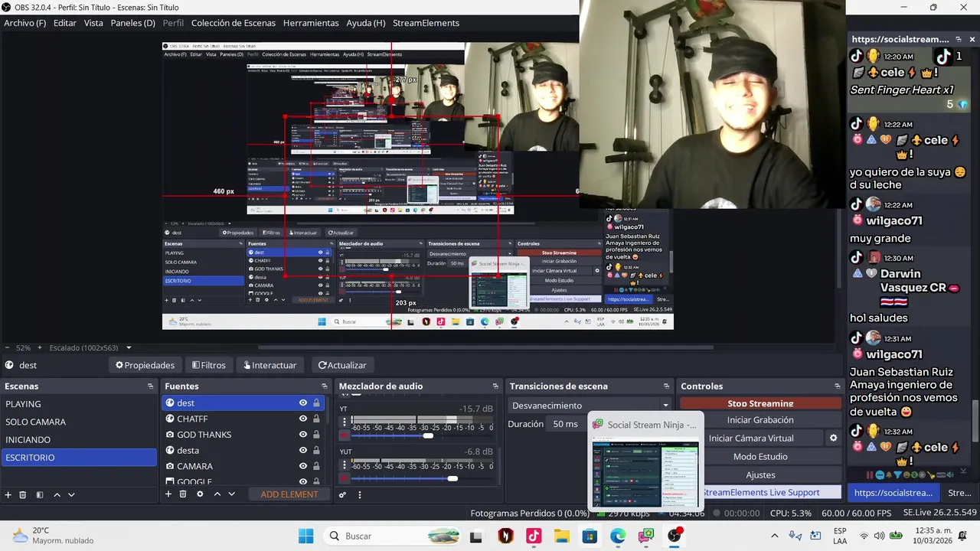
Task: Move scene down with arrow icon
Action: (x=71, y=495)
